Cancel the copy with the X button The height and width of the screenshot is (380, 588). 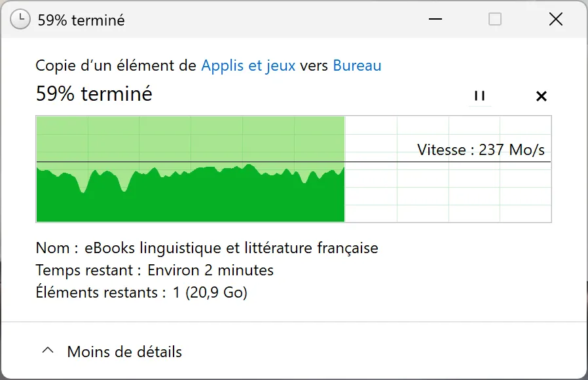pos(541,96)
